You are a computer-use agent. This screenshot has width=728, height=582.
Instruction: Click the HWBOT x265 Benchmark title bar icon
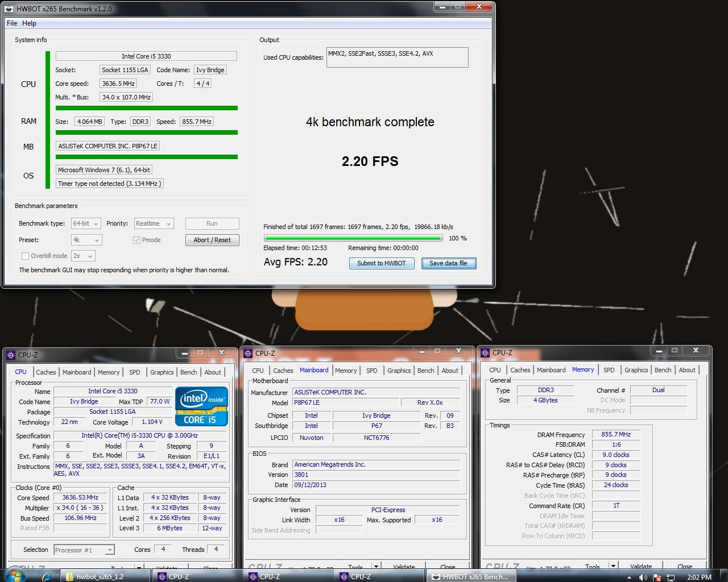[9, 9]
